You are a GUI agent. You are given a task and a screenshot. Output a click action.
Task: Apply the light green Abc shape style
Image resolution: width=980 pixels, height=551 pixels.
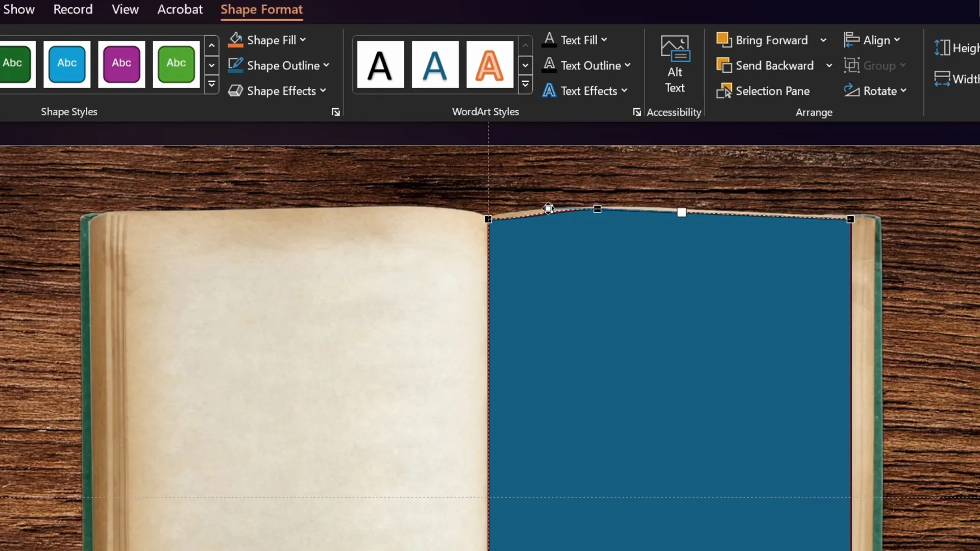(176, 64)
